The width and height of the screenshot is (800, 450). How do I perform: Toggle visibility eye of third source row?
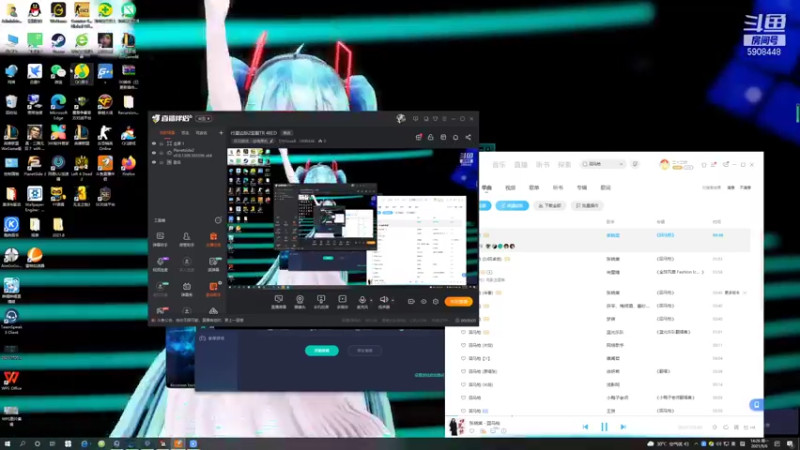pos(154,162)
